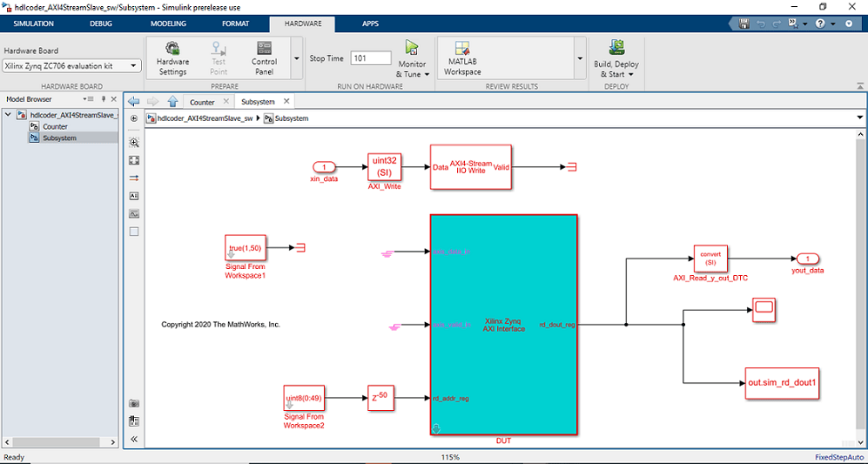Open the Control Panel tool
The width and height of the screenshot is (868, 464).
point(264,48)
